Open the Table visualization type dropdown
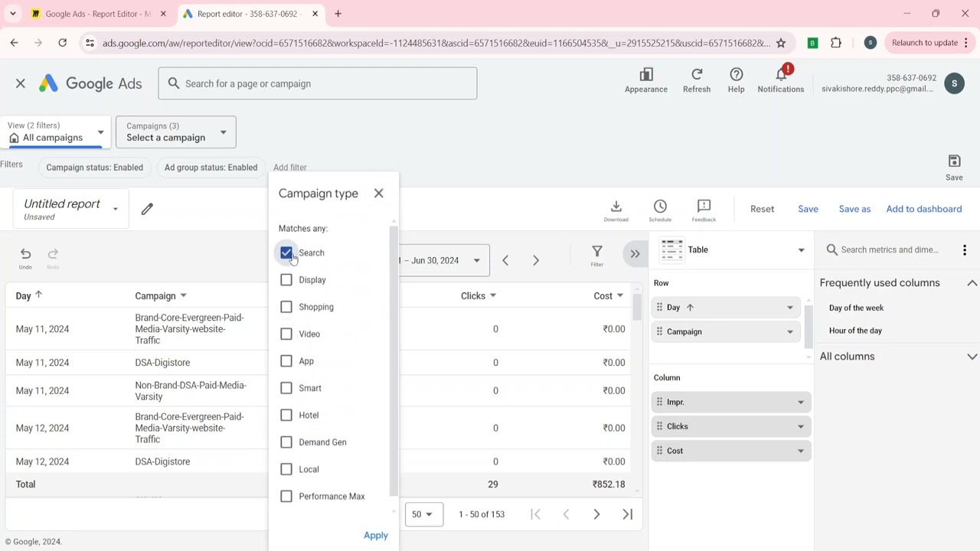Screen dimensions: 980x551 pyautogui.click(x=733, y=249)
